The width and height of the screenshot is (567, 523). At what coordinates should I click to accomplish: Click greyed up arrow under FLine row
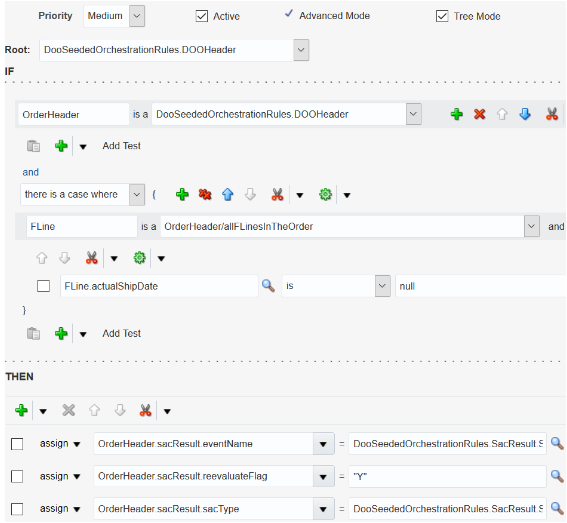42,258
